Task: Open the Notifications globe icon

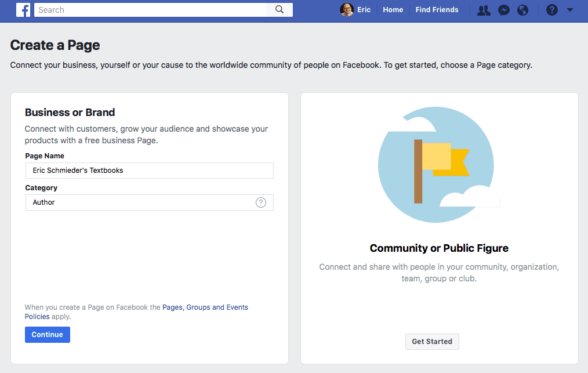Action: (522, 10)
